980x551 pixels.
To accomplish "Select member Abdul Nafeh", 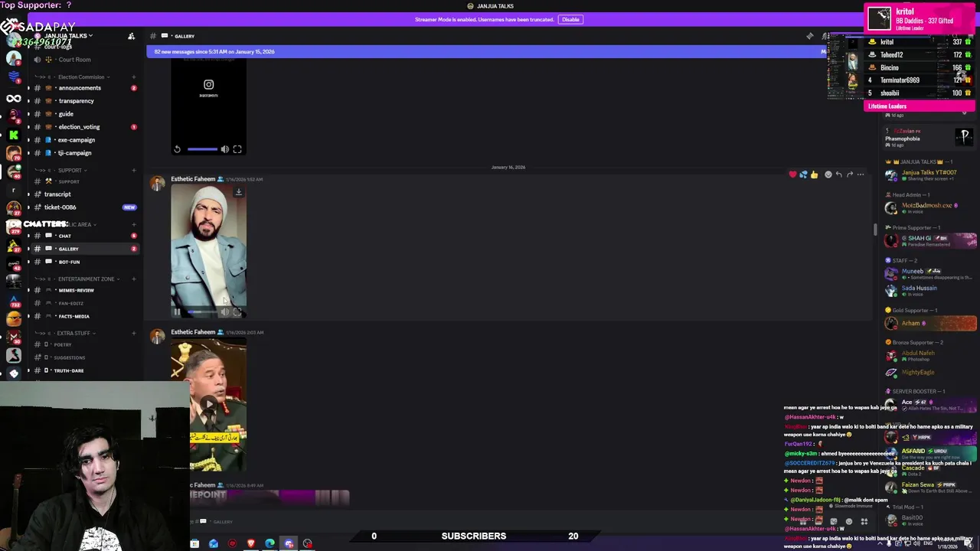I will 930,355.
